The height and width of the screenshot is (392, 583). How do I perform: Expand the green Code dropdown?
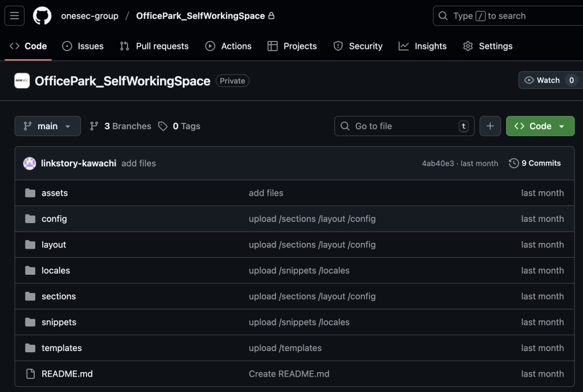tap(540, 126)
